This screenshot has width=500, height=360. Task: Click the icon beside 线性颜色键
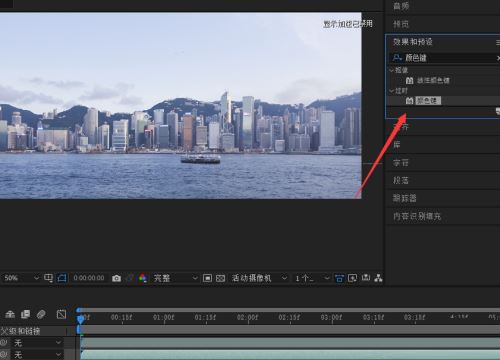coord(410,80)
